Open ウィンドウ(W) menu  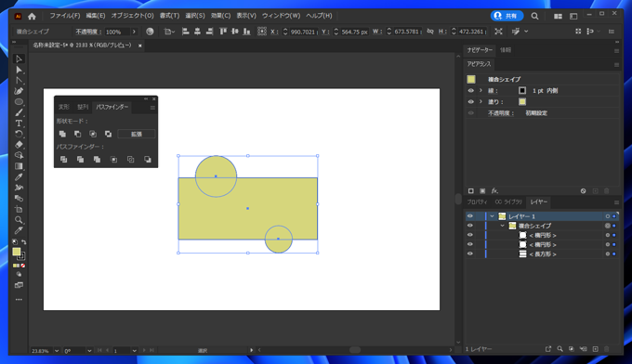281,16
